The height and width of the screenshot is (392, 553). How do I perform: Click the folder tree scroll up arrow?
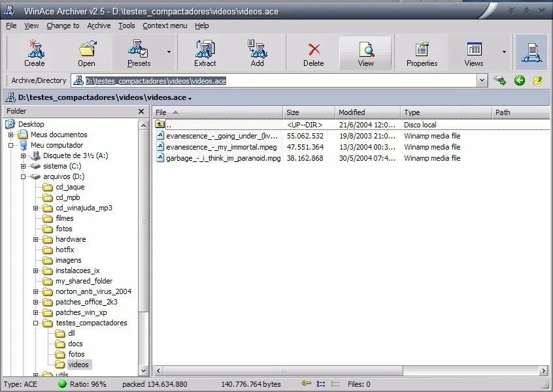(143, 125)
